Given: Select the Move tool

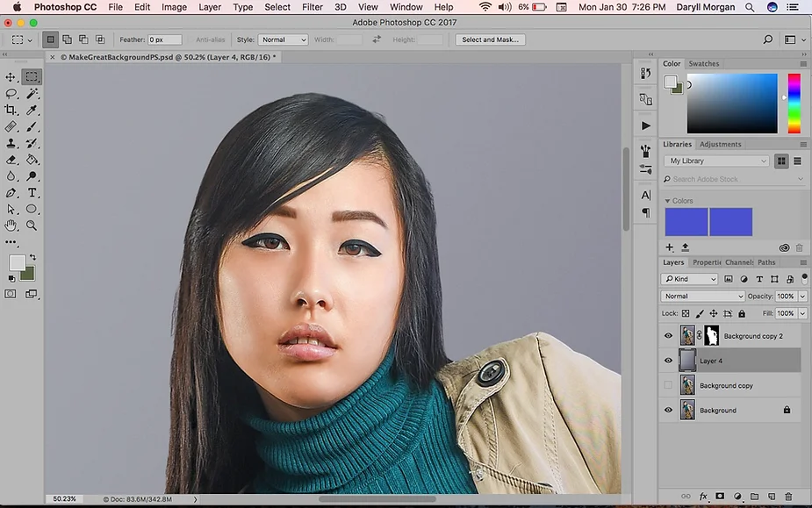Looking at the screenshot, I should click(11, 77).
